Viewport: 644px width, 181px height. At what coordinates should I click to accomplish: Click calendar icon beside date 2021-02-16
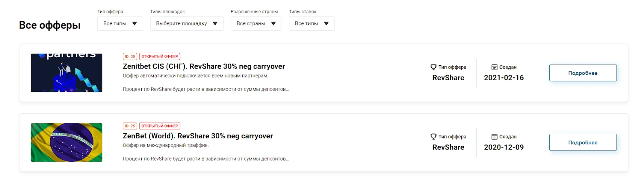click(x=494, y=67)
